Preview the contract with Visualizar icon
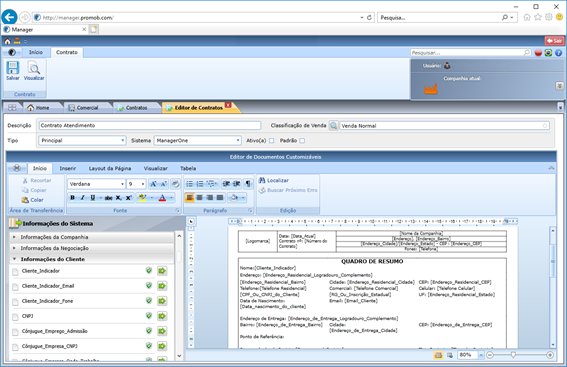Viewport: 567px width, 367px height. 34,71
